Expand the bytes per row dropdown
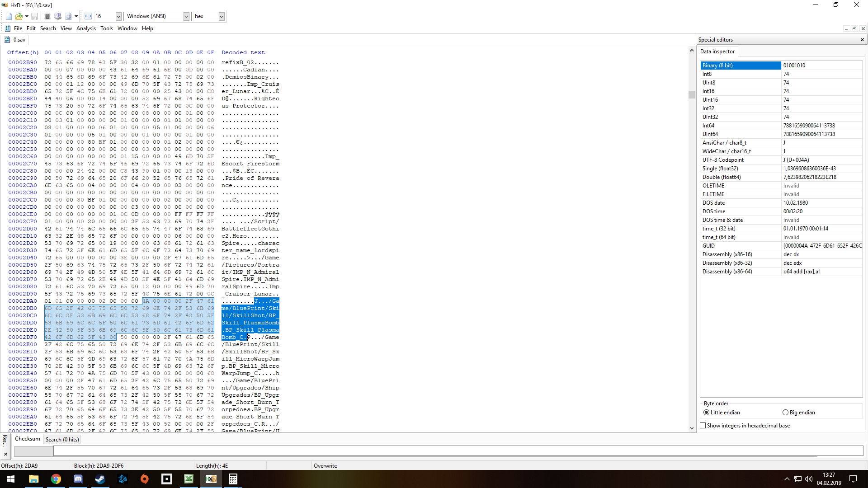This screenshot has height=488, width=868. (118, 16)
